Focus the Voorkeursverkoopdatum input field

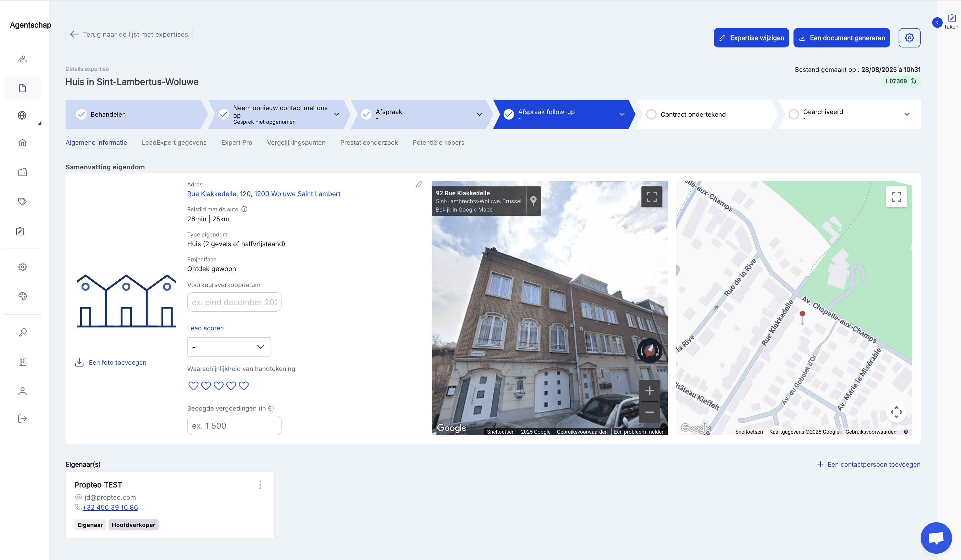[x=234, y=302]
